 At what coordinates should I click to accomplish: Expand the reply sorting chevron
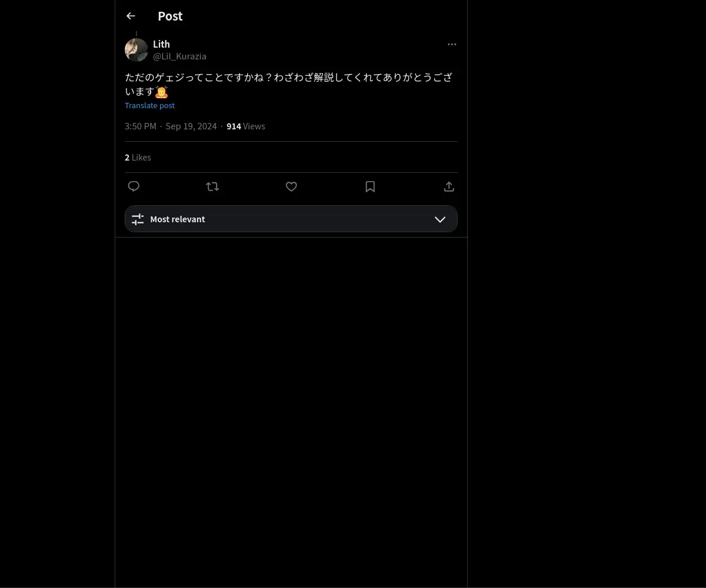440,219
